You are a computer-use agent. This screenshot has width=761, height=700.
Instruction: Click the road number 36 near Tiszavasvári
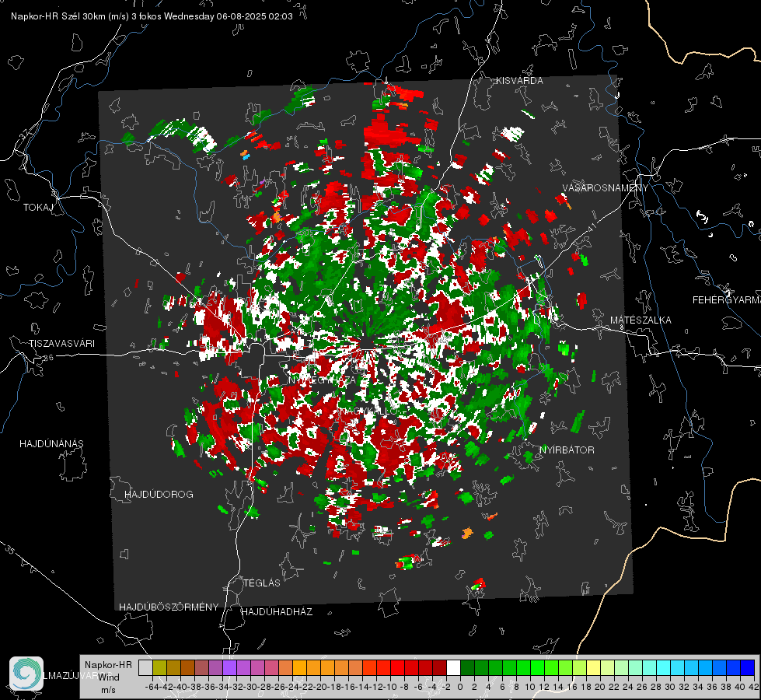pos(48,358)
